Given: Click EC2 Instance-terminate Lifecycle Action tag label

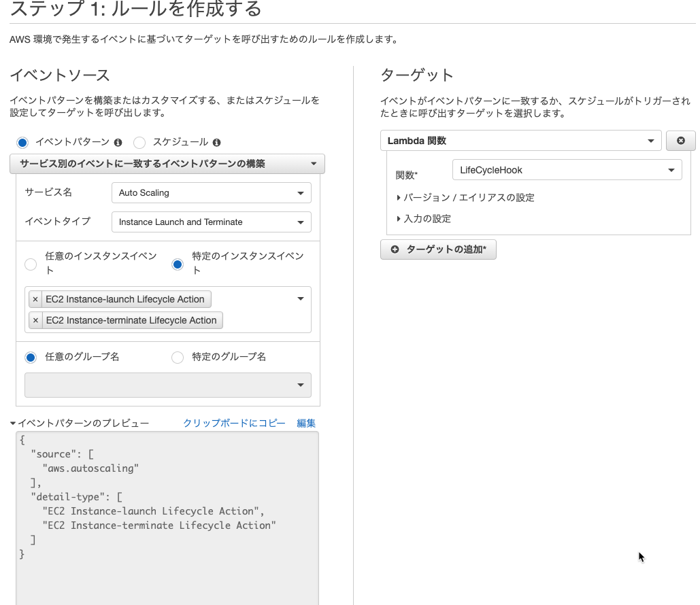Looking at the screenshot, I should click(131, 320).
